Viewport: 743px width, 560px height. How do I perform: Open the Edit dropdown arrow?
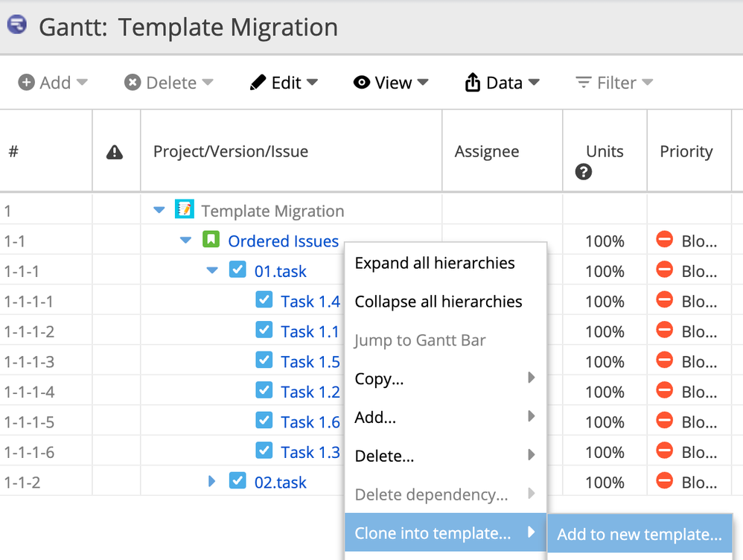point(312,82)
